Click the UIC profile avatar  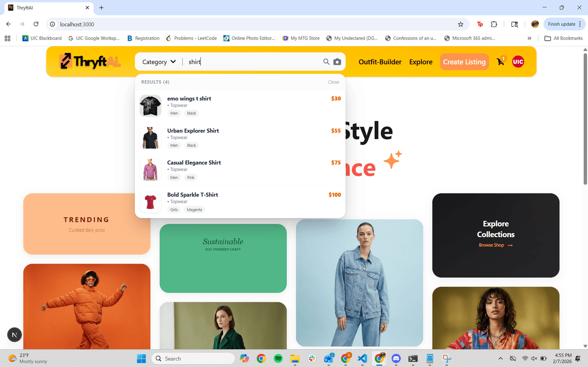(x=518, y=62)
